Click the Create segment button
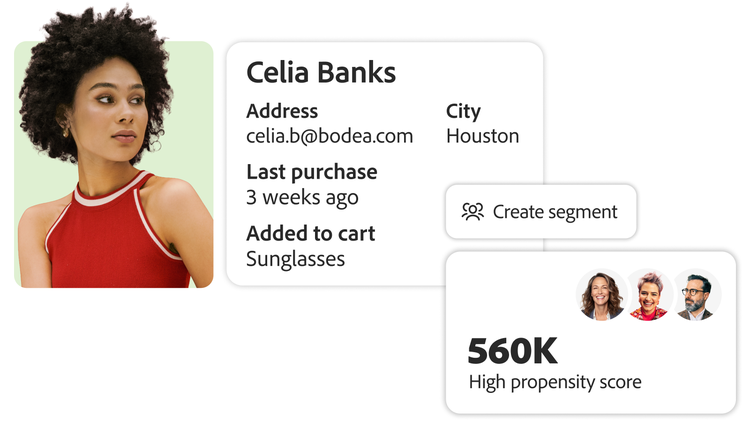 540,212
